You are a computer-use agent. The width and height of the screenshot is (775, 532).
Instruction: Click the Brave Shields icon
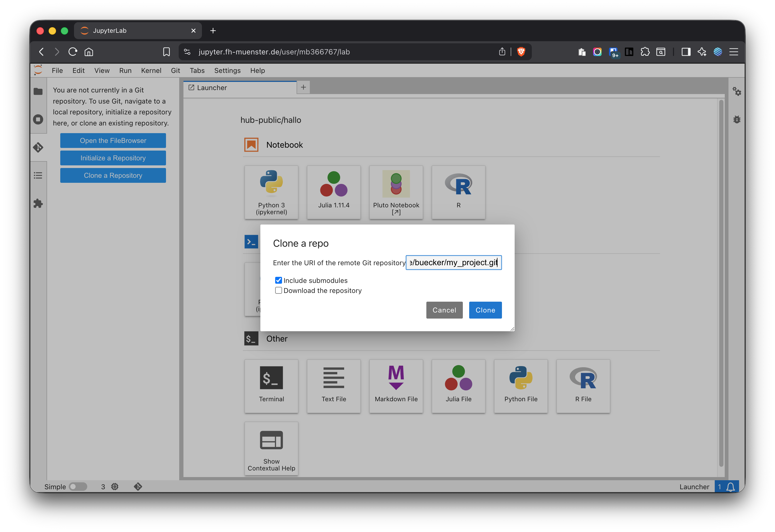521,52
